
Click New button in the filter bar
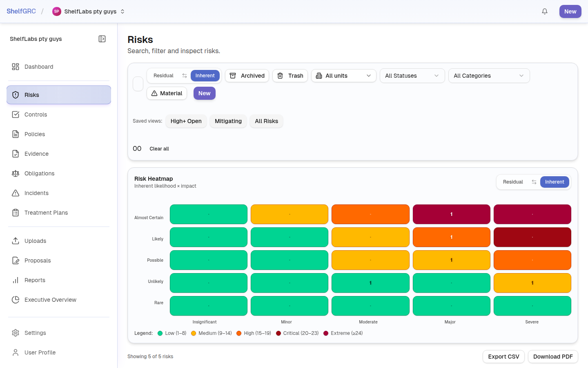click(205, 93)
